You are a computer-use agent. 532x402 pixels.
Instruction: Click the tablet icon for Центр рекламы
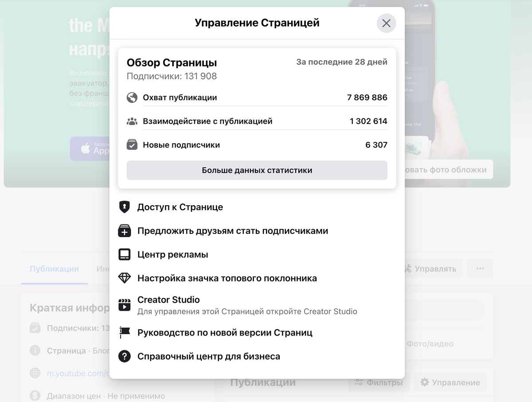[x=125, y=254]
